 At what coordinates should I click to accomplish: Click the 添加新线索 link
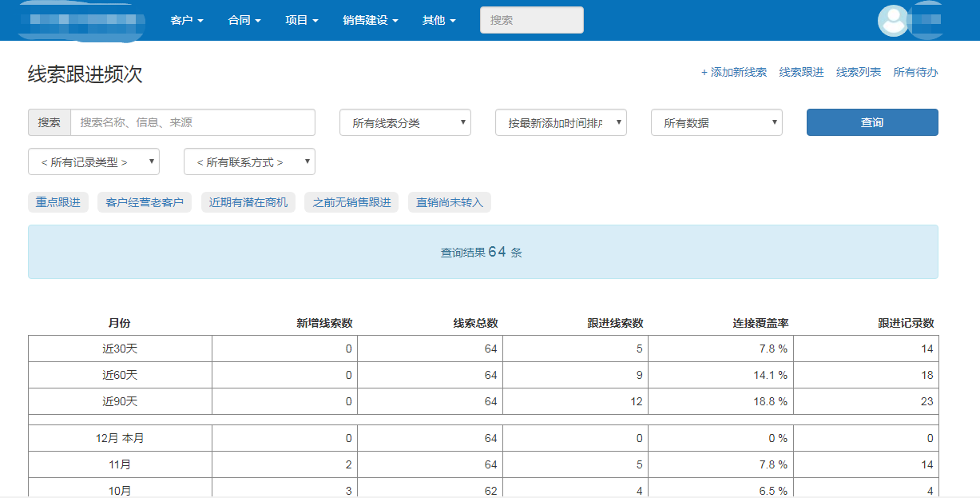pos(733,72)
